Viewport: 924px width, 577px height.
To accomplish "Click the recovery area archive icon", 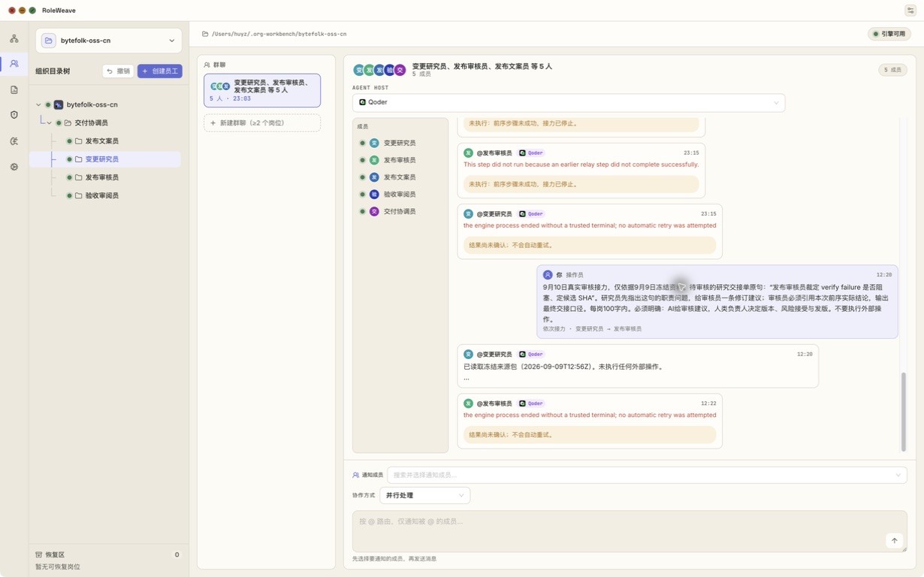I will click(38, 554).
